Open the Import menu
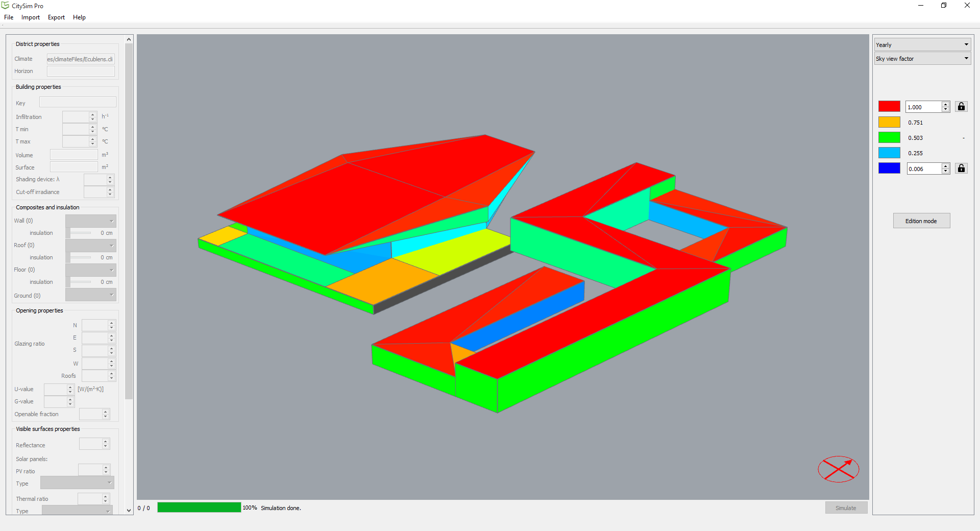Image resolution: width=980 pixels, height=531 pixels. coord(31,17)
